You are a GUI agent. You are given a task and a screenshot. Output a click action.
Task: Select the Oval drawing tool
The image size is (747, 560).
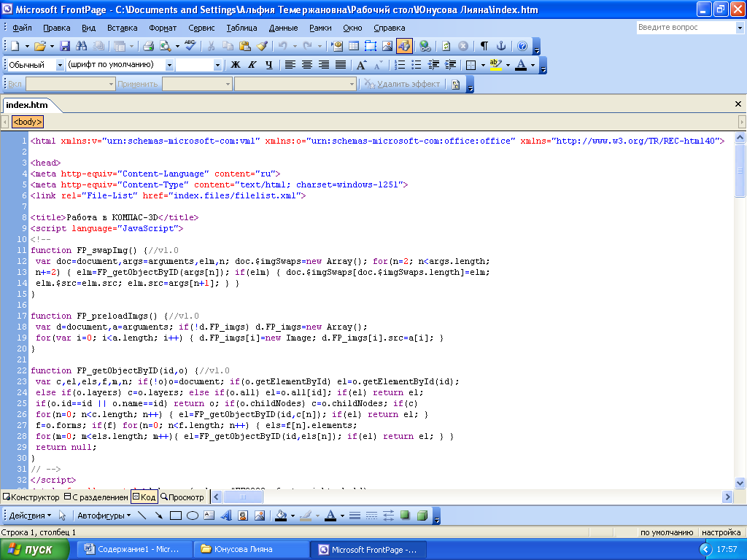pyautogui.click(x=193, y=516)
